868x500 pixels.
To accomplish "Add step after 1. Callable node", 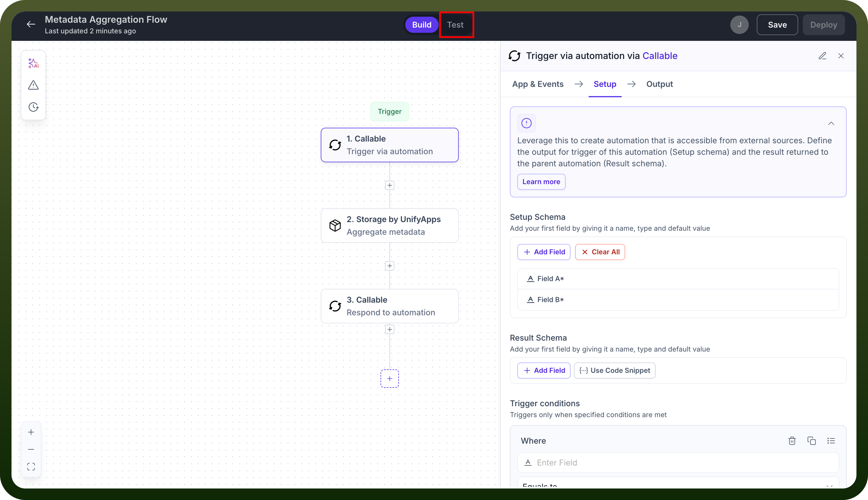I will click(389, 186).
